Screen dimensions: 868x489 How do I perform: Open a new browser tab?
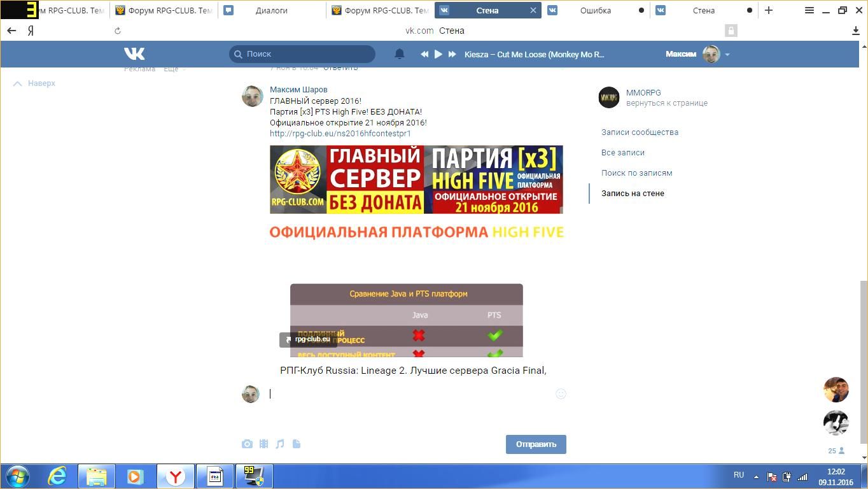pos(769,10)
